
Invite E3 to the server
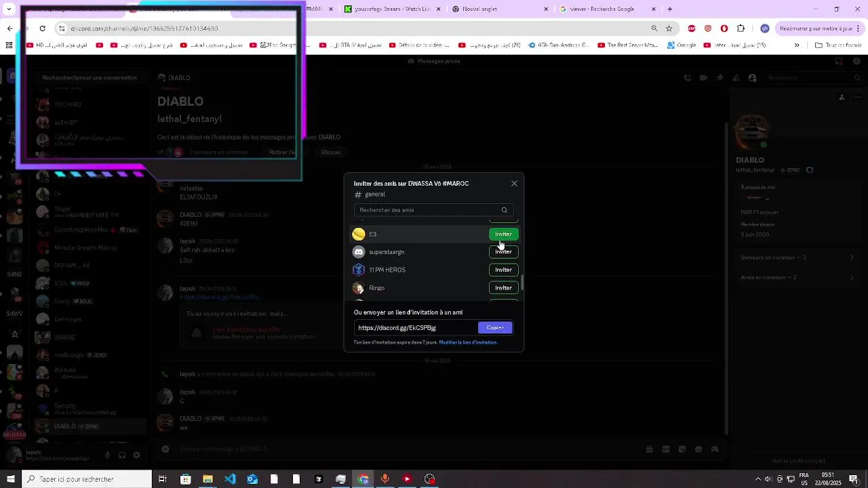point(503,235)
